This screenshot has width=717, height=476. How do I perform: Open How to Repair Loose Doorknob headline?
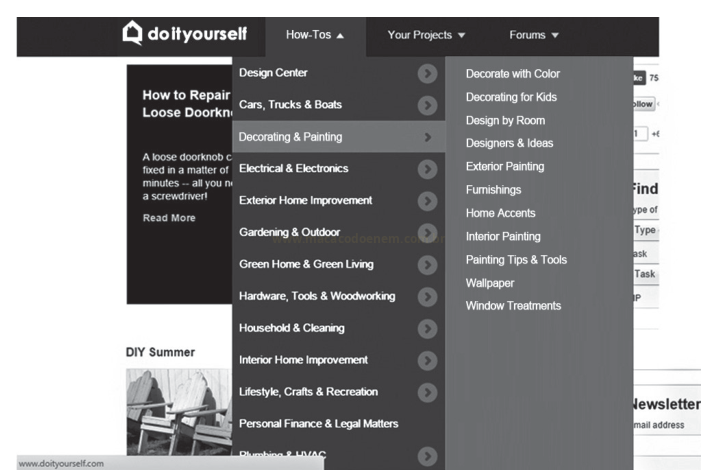coord(187,104)
